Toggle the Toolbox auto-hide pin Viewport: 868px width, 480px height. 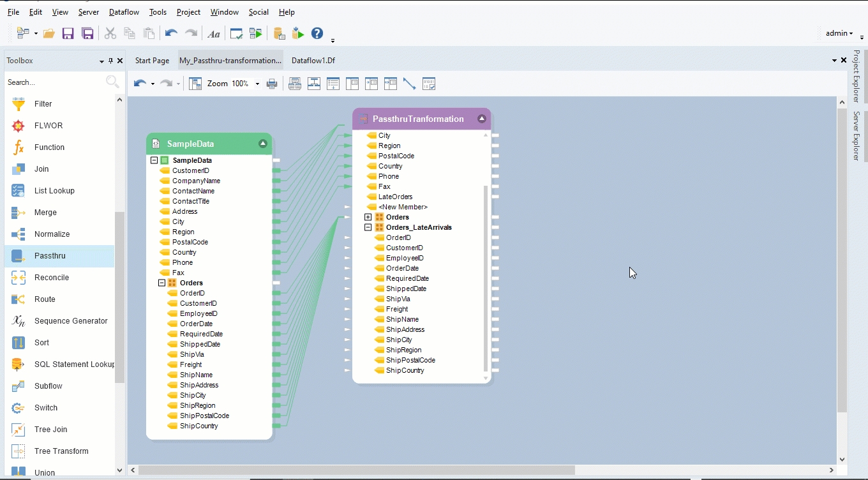(110, 61)
